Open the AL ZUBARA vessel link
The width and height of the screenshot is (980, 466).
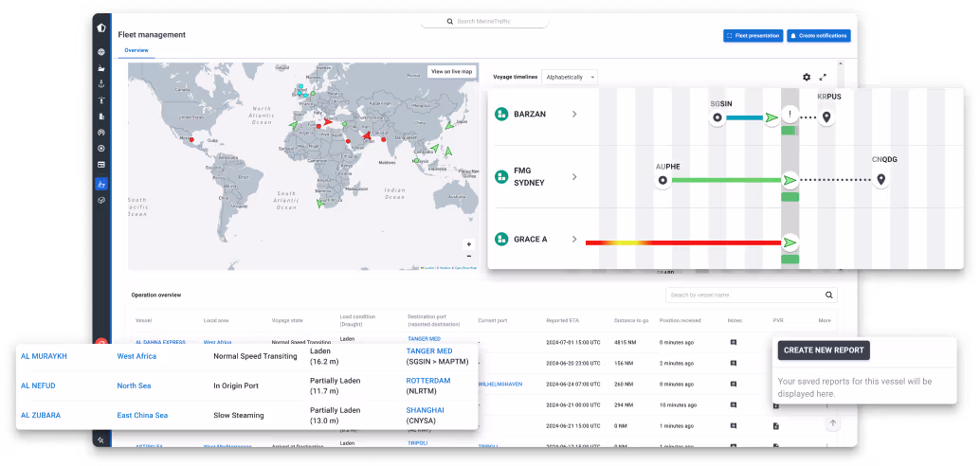41,416
